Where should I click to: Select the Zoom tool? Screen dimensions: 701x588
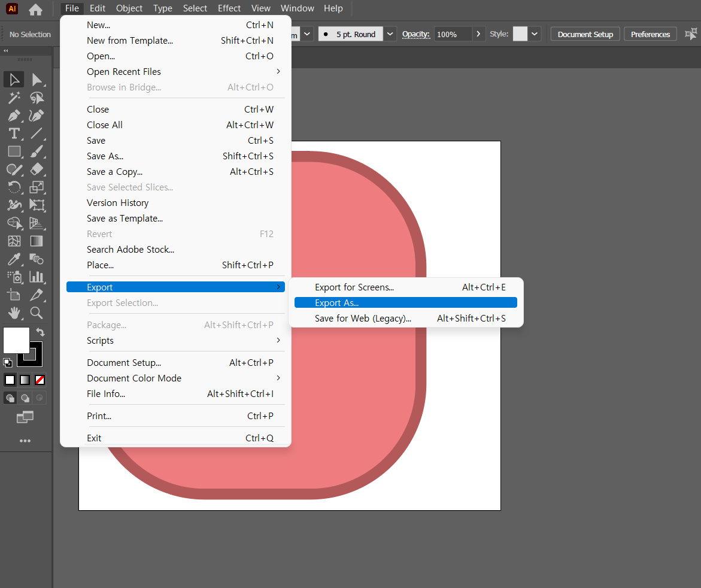point(37,313)
